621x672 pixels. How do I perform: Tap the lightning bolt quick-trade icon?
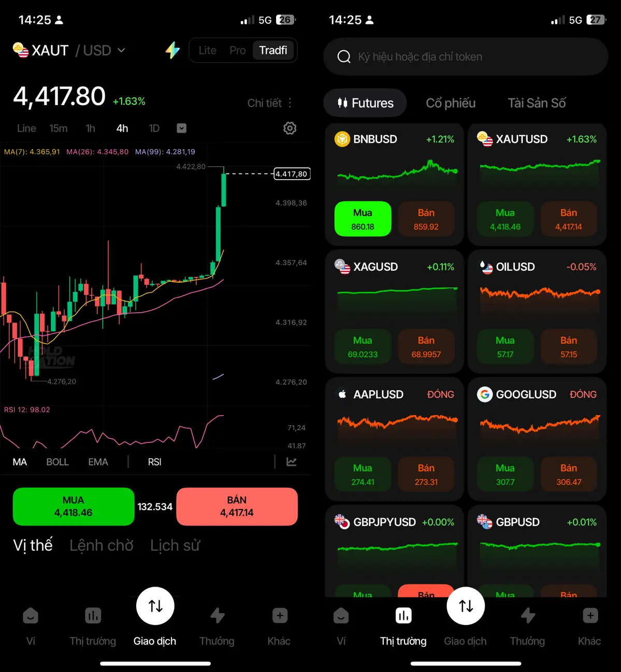coord(172,50)
